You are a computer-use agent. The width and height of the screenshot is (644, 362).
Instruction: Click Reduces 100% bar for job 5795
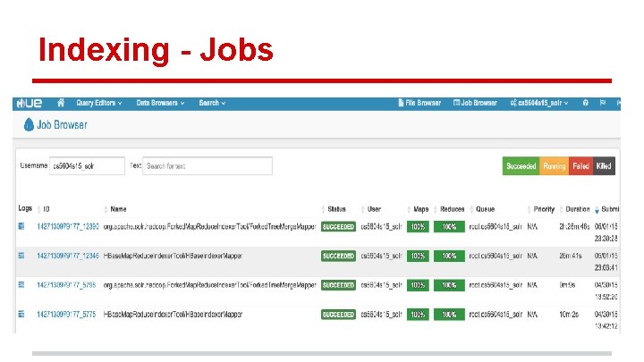tap(449, 285)
